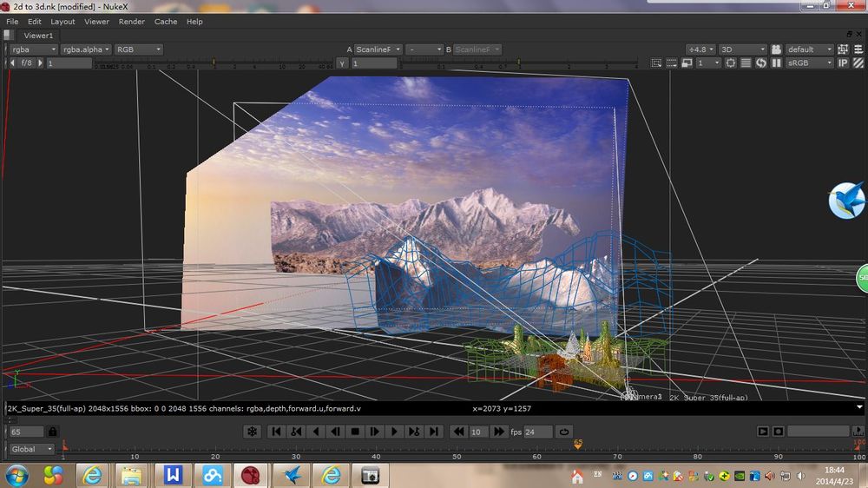Open the downscale 1 dropdown
Image resolution: width=868 pixels, height=488 pixels.
pos(708,63)
